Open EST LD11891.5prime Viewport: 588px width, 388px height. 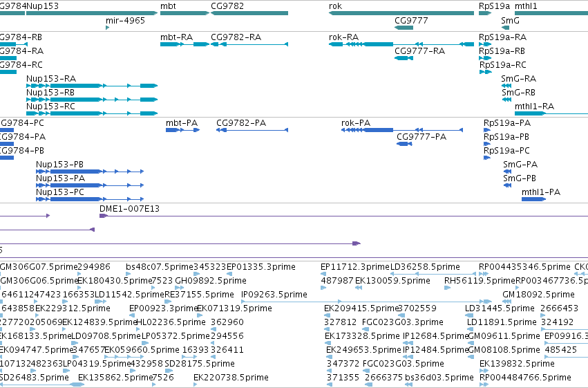click(502, 322)
